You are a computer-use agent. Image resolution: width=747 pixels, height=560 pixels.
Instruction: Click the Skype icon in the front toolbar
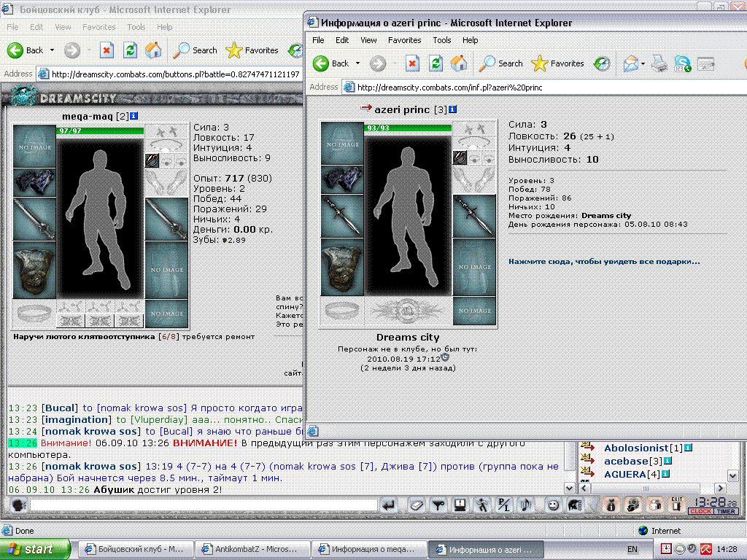(x=682, y=63)
